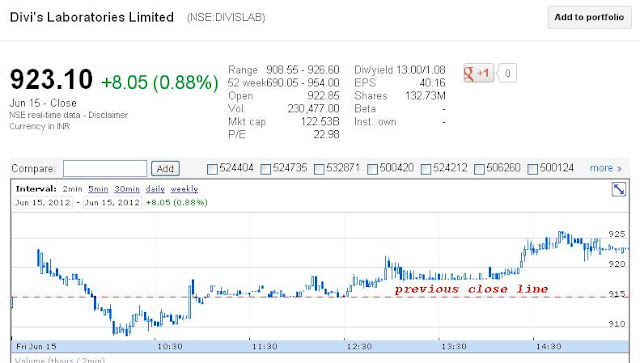
Task: Click the Add to portfolio button
Action: coord(589,17)
